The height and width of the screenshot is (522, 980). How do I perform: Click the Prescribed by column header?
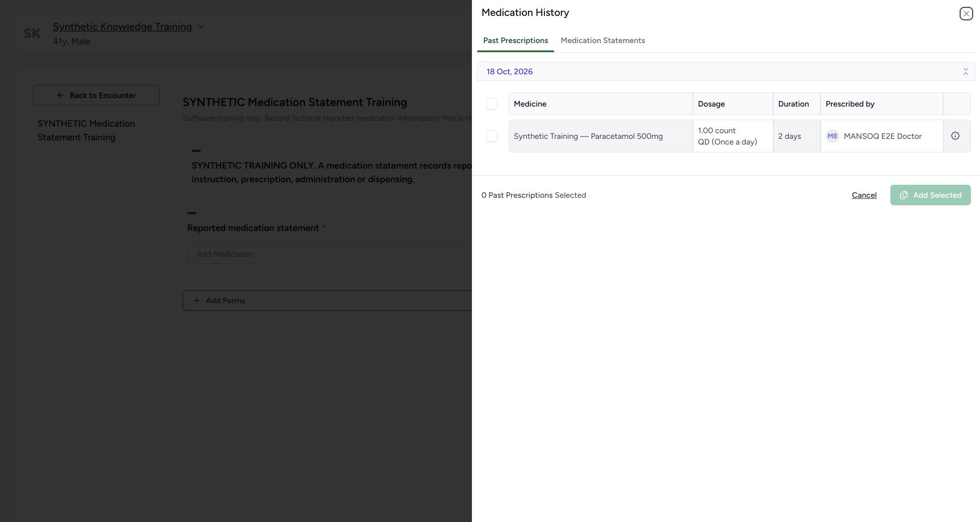click(881, 104)
